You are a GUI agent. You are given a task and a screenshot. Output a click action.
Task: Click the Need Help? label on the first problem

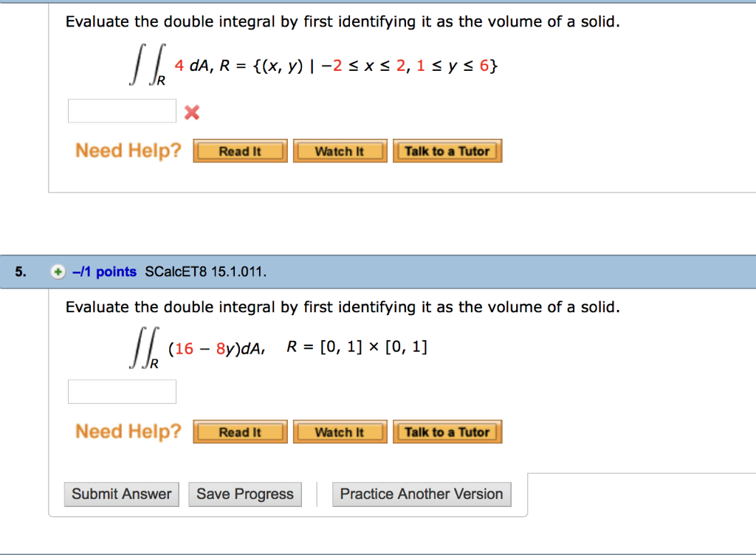point(127,151)
